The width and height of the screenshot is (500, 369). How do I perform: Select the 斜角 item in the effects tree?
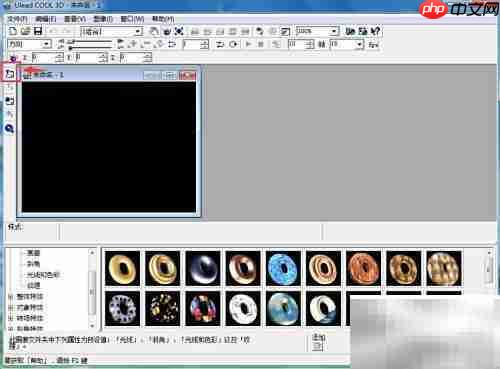click(x=33, y=264)
